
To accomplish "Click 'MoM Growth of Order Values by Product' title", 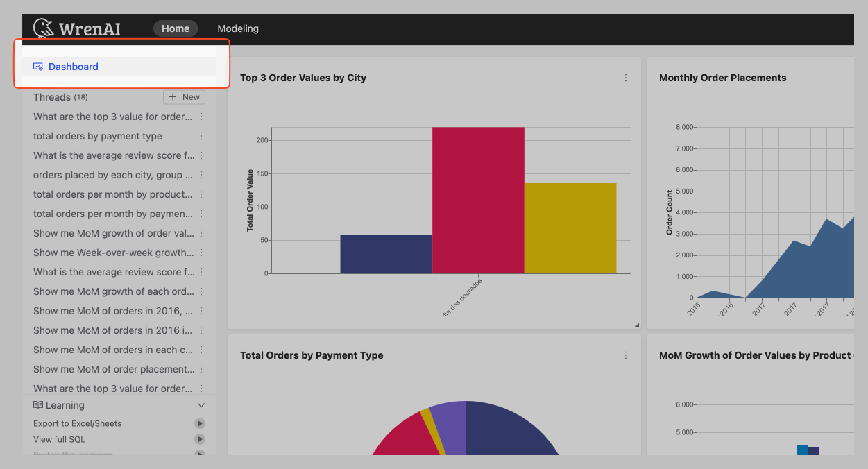I will pyautogui.click(x=756, y=355).
